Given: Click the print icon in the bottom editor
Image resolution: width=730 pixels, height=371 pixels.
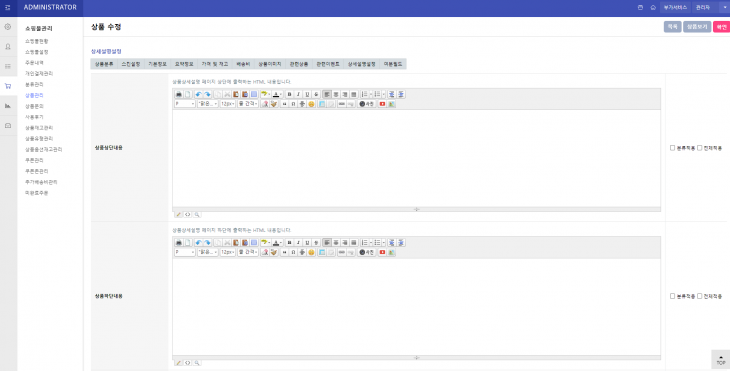Looking at the screenshot, I should 178,243.
